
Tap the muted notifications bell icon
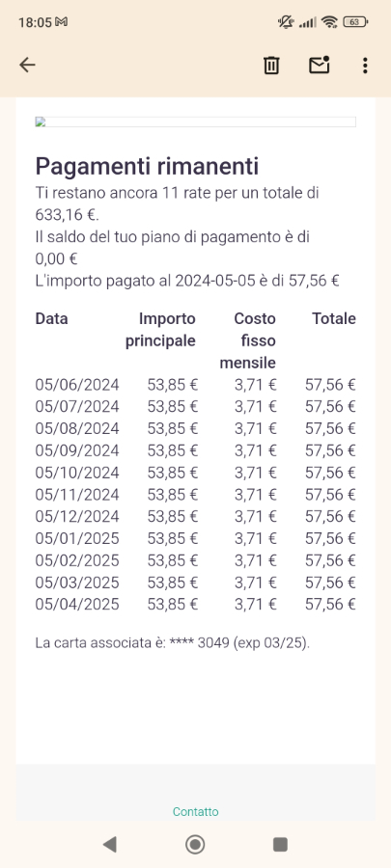tap(286, 22)
